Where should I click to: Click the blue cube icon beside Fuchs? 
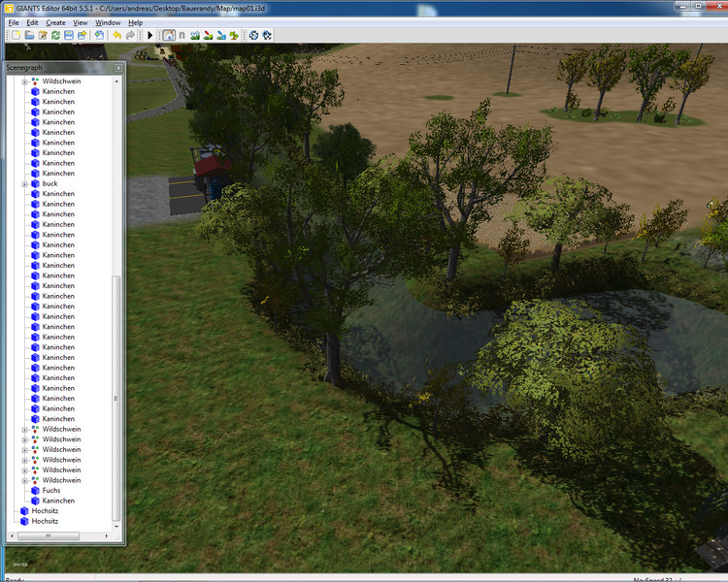pyautogui.click(x=35, y=491)
